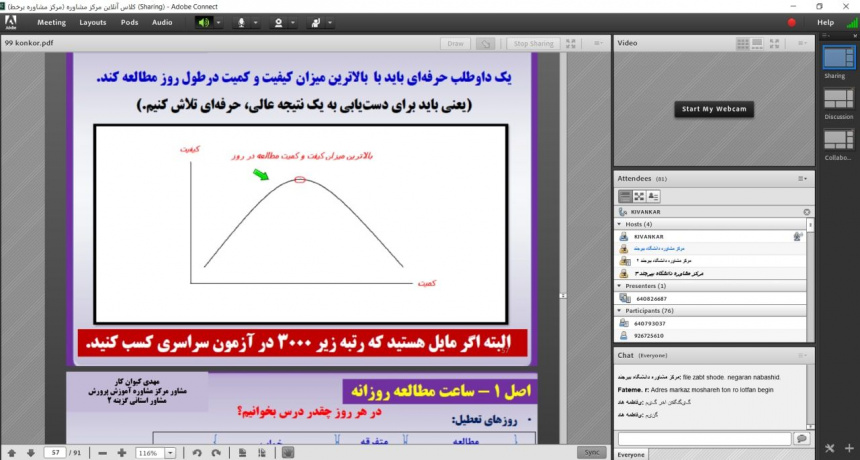860x460 pixels.
Task: Toggle the Sync button
Action: [592, 452]
